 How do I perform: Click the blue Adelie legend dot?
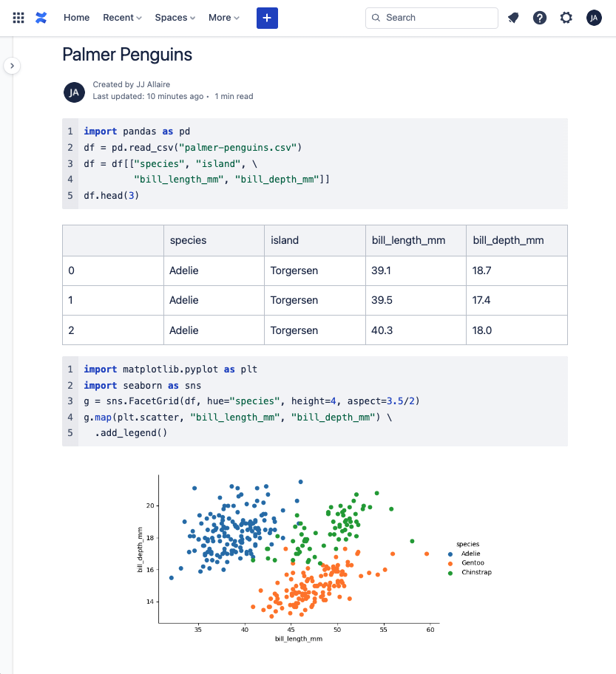coord(450,554)
